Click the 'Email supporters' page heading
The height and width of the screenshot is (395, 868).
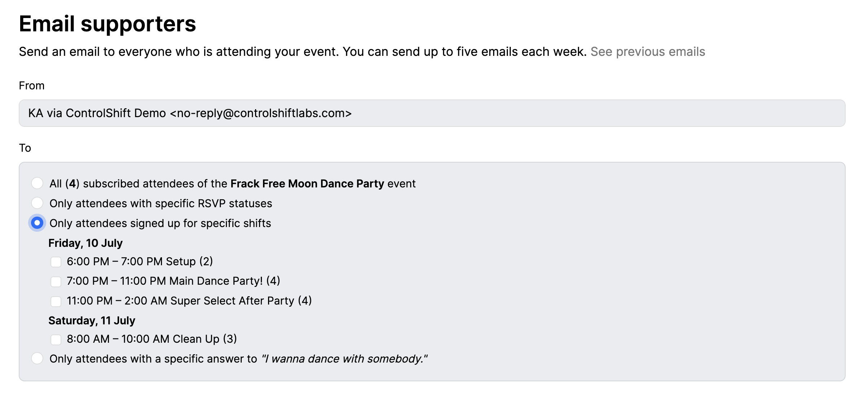point(108,24)
